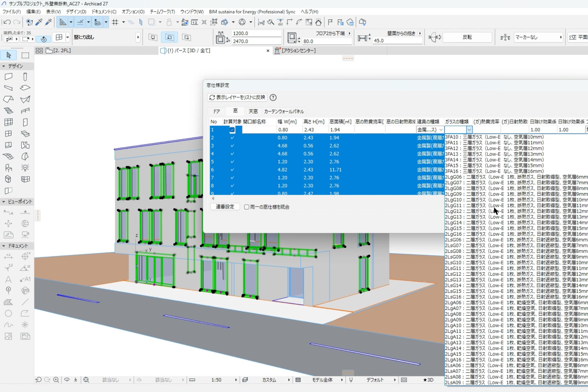The height and width of the screenshot is (392, 588).
Task: Enable 同一の窓仕様を統合 checkbox
Action: (247, 207)
